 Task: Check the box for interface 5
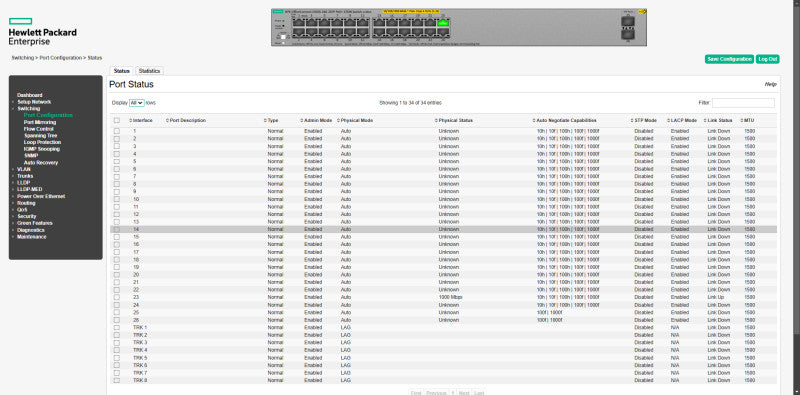(x=117, y=161)
